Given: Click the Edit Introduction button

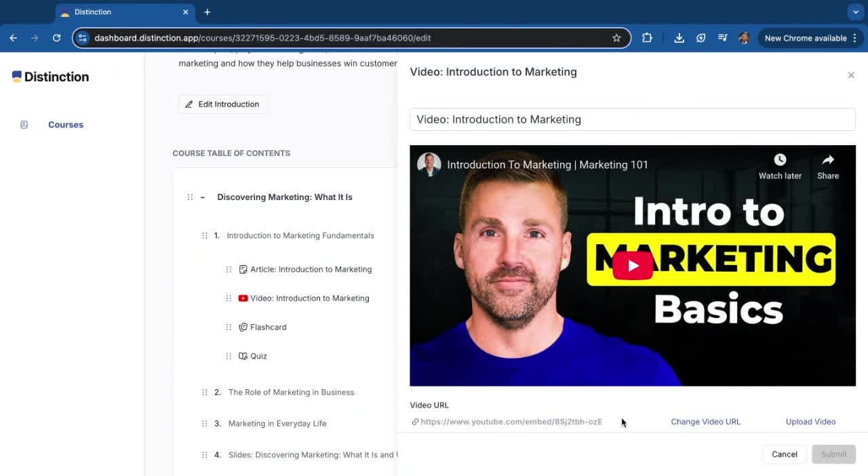Looking at the screenshot, I should [x=222, y=104].
